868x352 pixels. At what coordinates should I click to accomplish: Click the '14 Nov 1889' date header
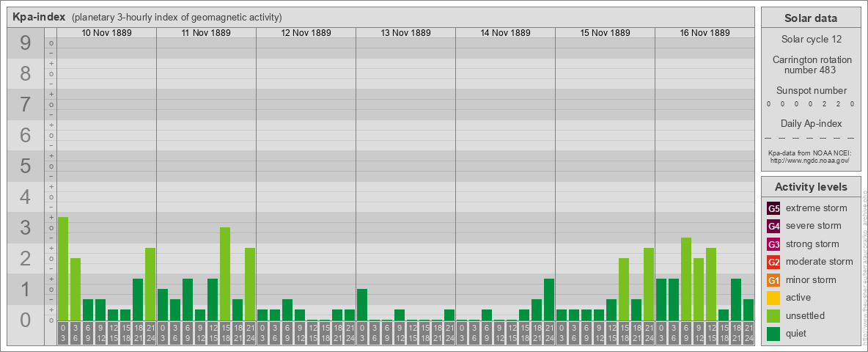click(x=505, y=33)
